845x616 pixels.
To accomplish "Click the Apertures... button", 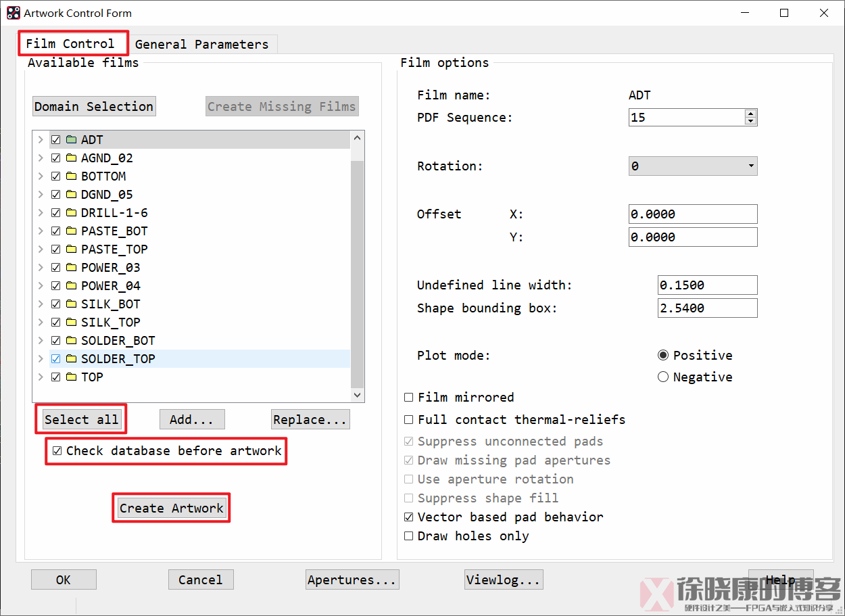I will pos(352,580).
